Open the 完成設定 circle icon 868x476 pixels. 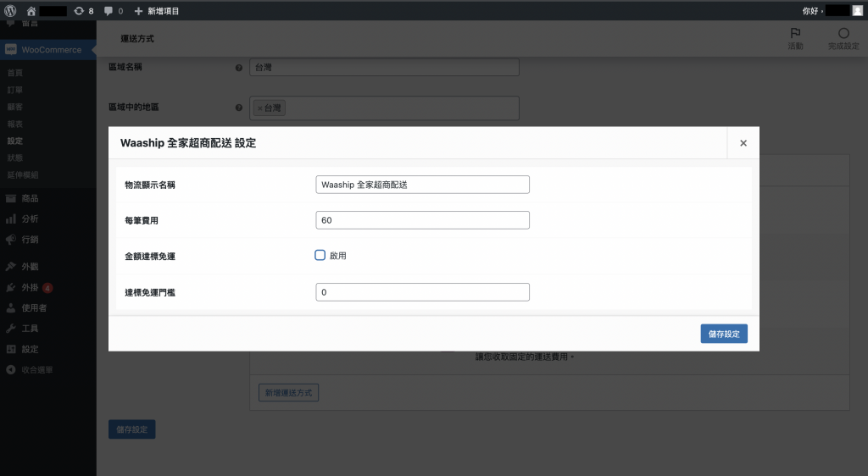[x=843, y=34]
